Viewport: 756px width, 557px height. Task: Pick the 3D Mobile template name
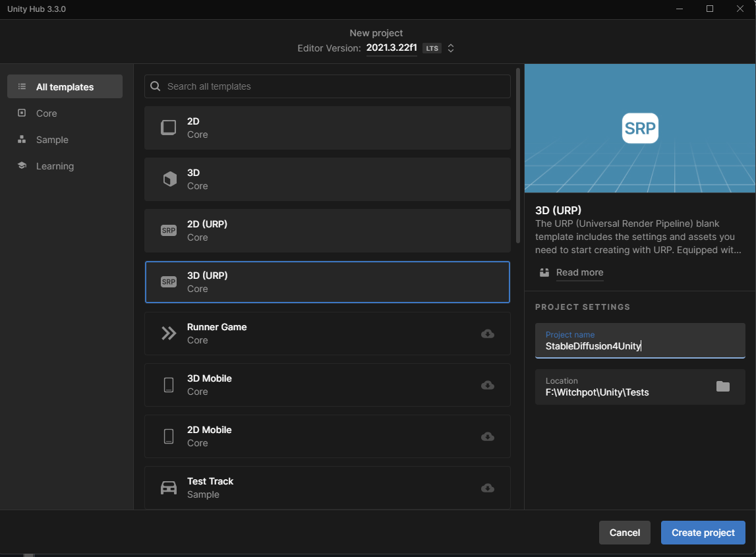point(209,378)
